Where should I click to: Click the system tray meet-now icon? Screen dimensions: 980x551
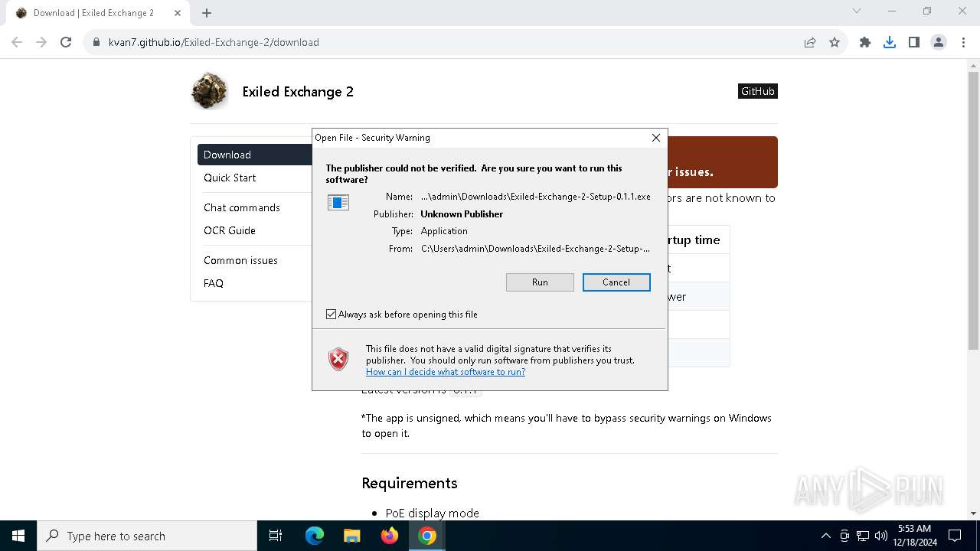click(x=844, y=536)
